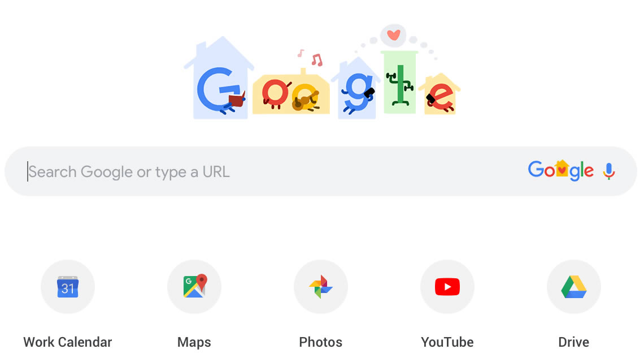644x362 pixels.
Task: Start voice search with the microphone icon
Action: (x=608, y=171)
